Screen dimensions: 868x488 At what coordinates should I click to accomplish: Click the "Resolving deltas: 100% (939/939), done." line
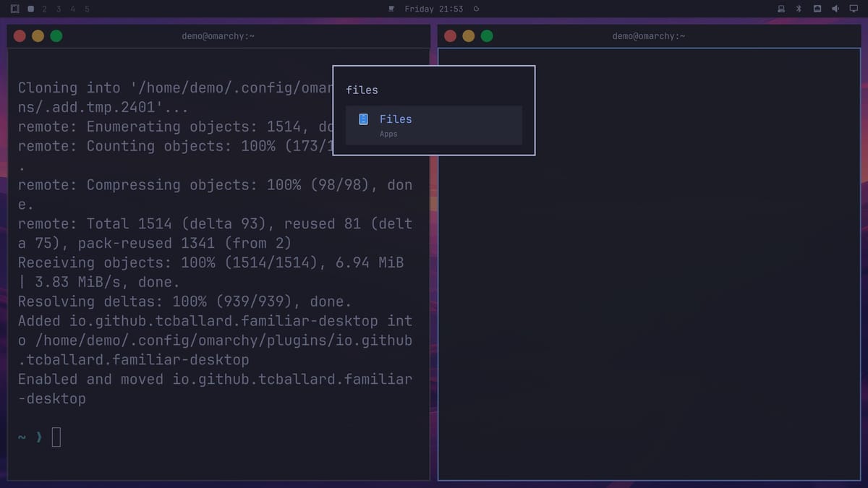point(184,302)
